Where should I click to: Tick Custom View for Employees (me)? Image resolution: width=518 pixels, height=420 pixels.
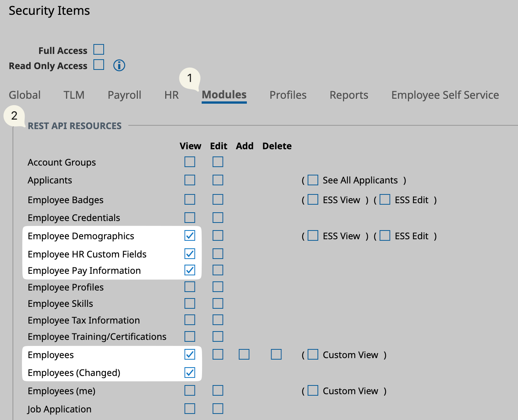tap(313, 390)
